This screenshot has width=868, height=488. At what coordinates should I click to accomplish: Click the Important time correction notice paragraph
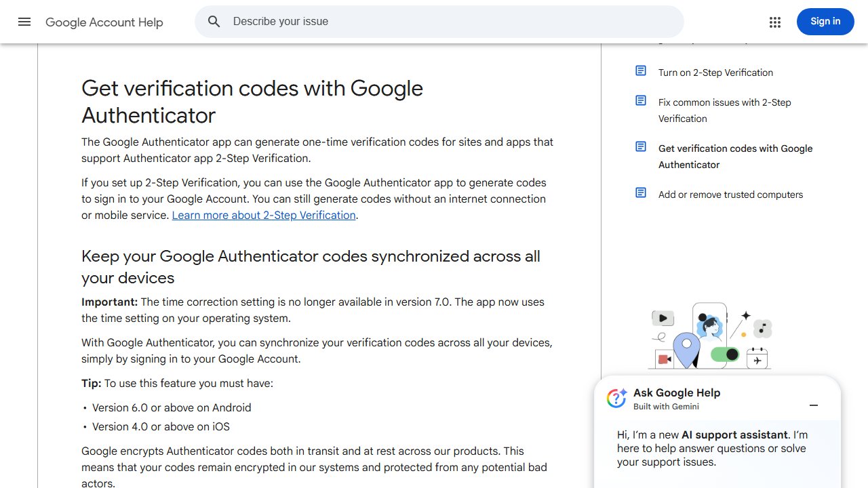(313, 310)
